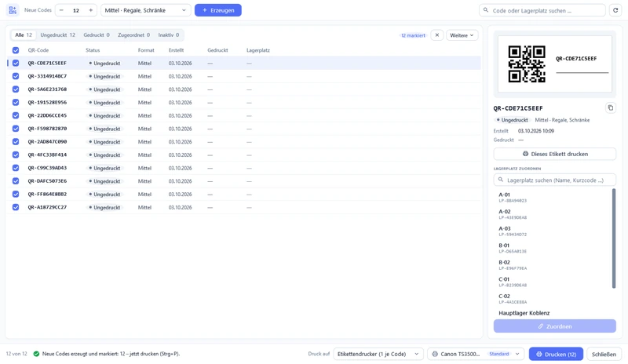This screenshot has width=628, height=364.
Task: Click the Ungedruckt badge in detail panel
Action: 513,120
